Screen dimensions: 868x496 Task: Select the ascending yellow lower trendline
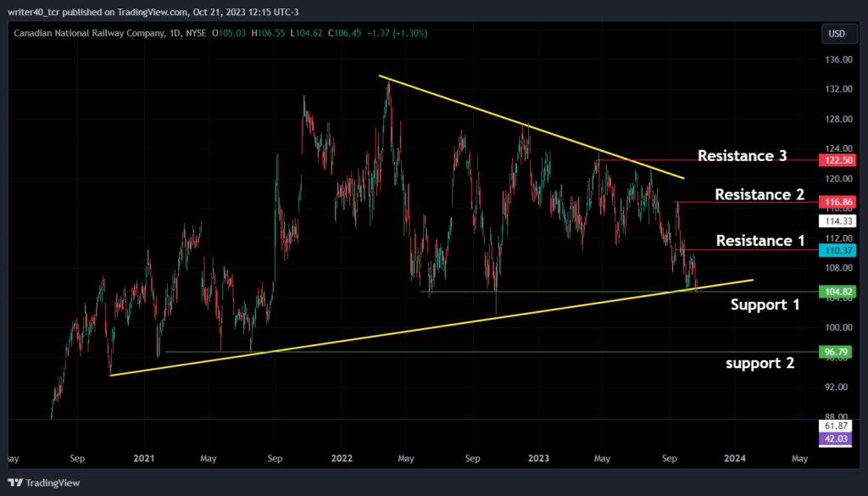click(x=431, y=328)
